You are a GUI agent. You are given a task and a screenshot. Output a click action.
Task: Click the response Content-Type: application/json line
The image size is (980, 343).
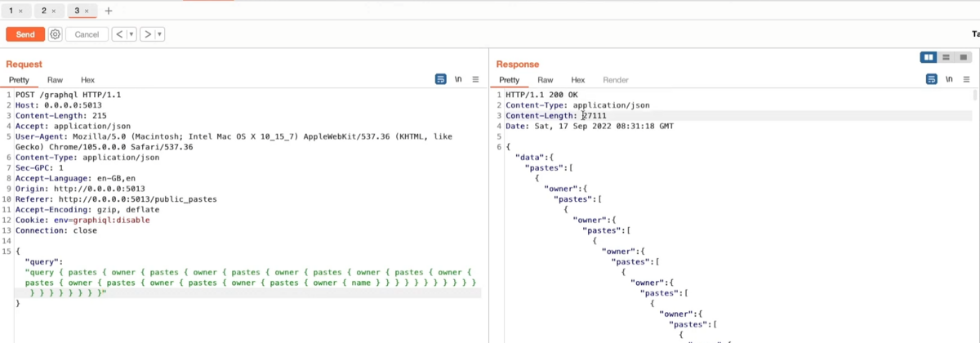(x=577, y=106)
